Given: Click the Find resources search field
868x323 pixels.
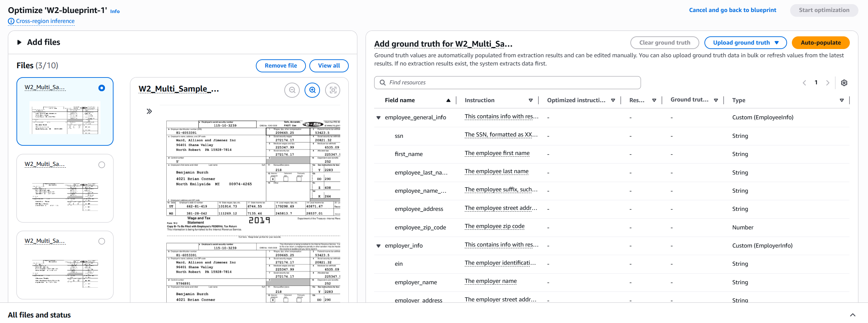Looking at the screenshot, I should (x=508, y=83).
